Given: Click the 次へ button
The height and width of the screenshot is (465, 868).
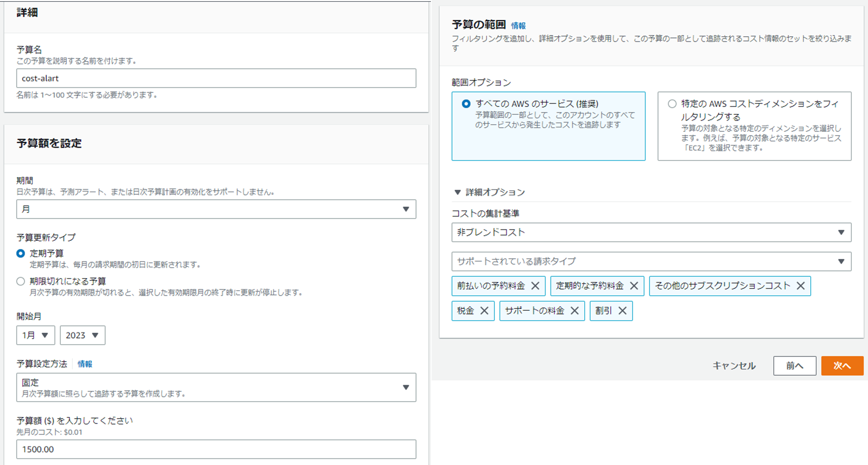Looking at the screenshot, I should tap(842, 366).
